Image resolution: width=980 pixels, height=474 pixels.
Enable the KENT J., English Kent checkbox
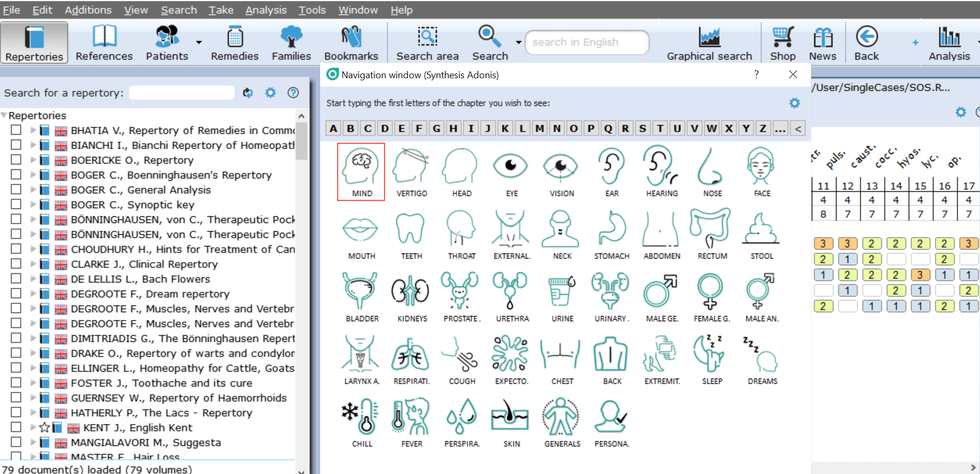(16, 427)
